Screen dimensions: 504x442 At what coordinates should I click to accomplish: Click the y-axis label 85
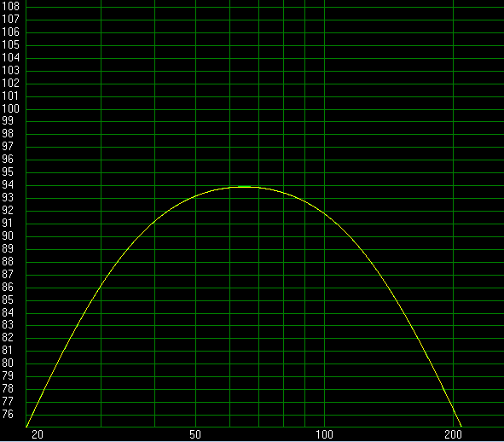click(8, 300)
